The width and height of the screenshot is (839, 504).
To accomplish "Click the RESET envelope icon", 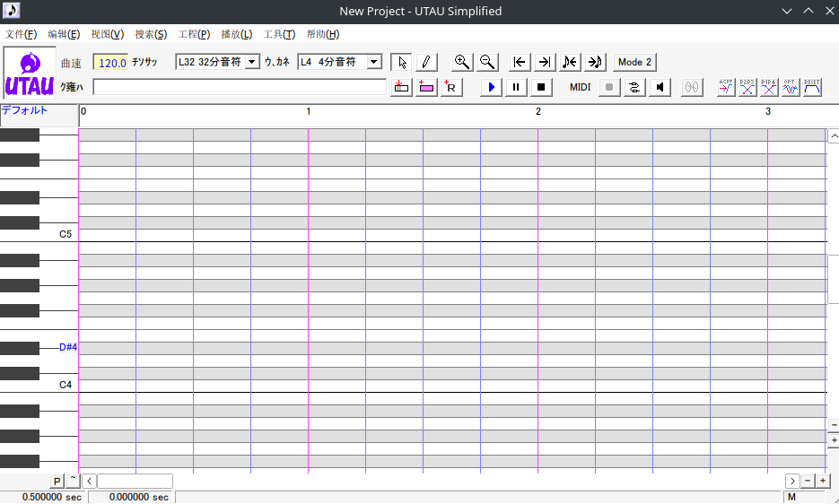I will pos(812,87).
